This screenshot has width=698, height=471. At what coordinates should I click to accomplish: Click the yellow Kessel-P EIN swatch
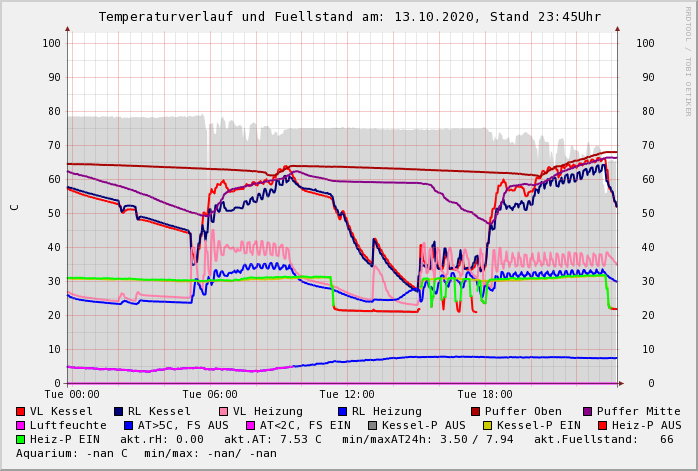point(488,425)
